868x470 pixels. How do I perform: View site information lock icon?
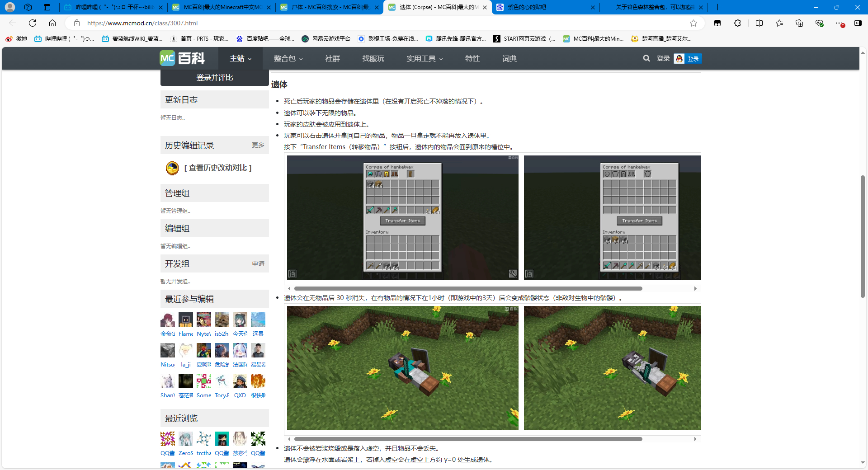tap(77, 23)
